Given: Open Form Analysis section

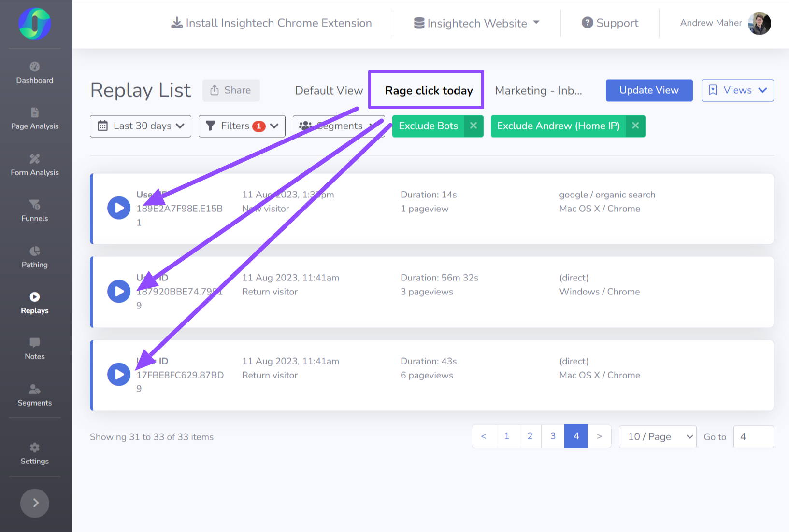Looking at the screenshot, I should pos(35,165).
